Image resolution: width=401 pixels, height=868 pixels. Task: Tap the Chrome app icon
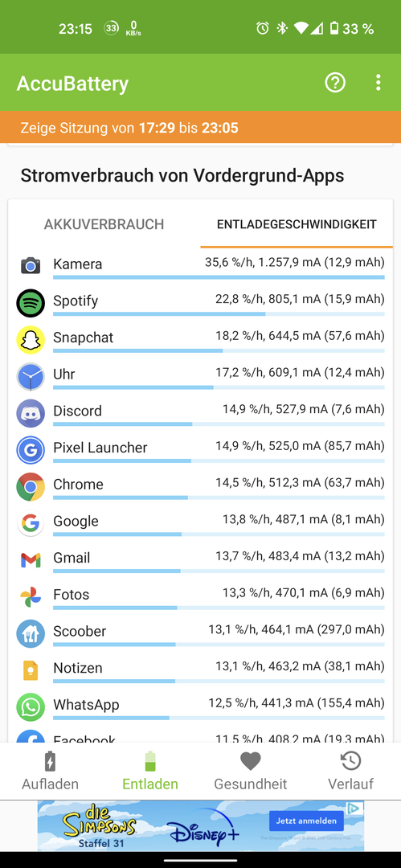click(x=31, y=486)
